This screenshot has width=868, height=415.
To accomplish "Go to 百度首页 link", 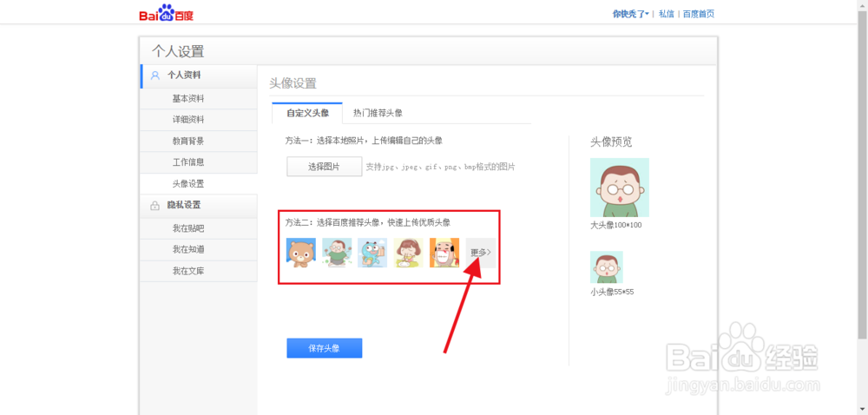I will coord(699,15).
